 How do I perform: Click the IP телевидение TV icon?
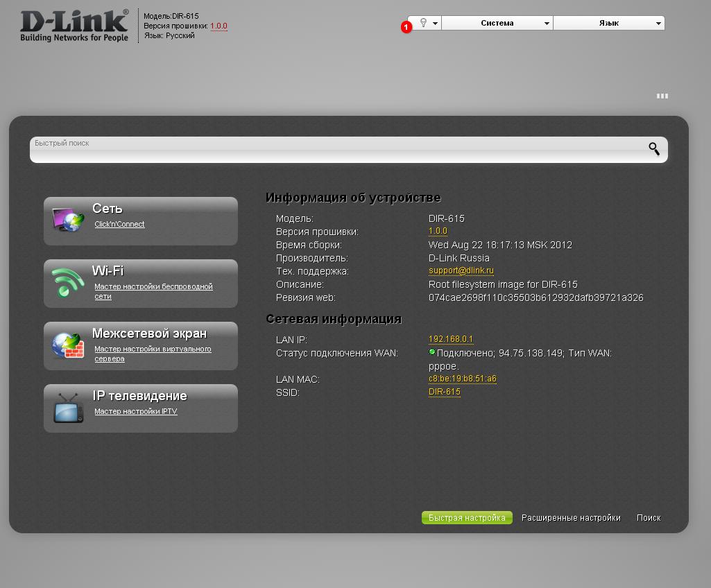[x=68, y=408]
